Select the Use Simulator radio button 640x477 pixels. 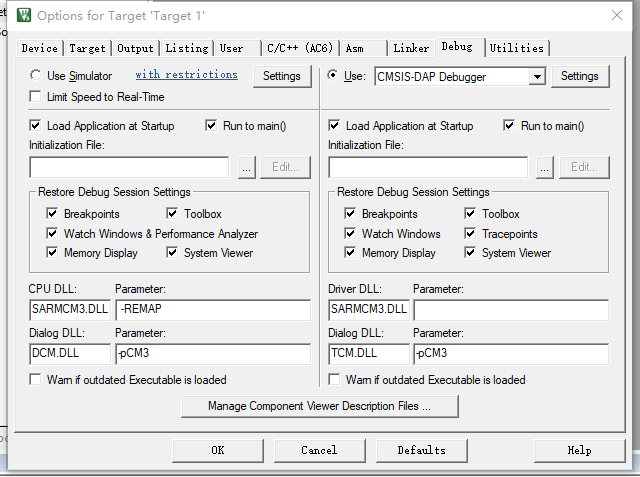click(36, 75)
